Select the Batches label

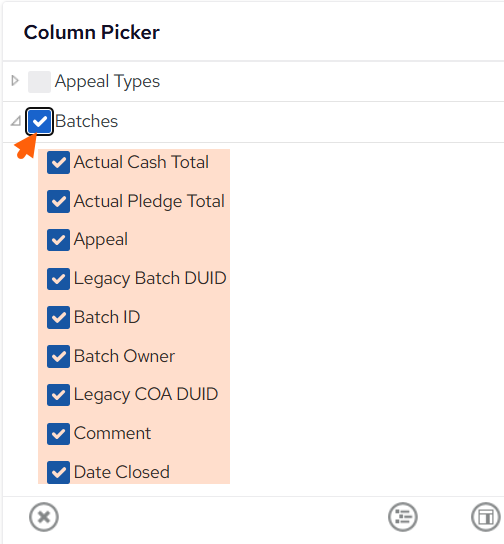pyautogui.click(x=86, y=121)
